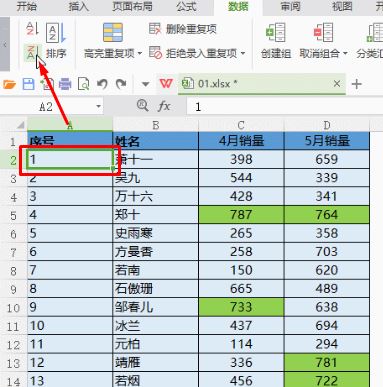Viewport: 383px width, 387px height.
Task: Click the descending sort Z-A icon
Action: [32, 53]
